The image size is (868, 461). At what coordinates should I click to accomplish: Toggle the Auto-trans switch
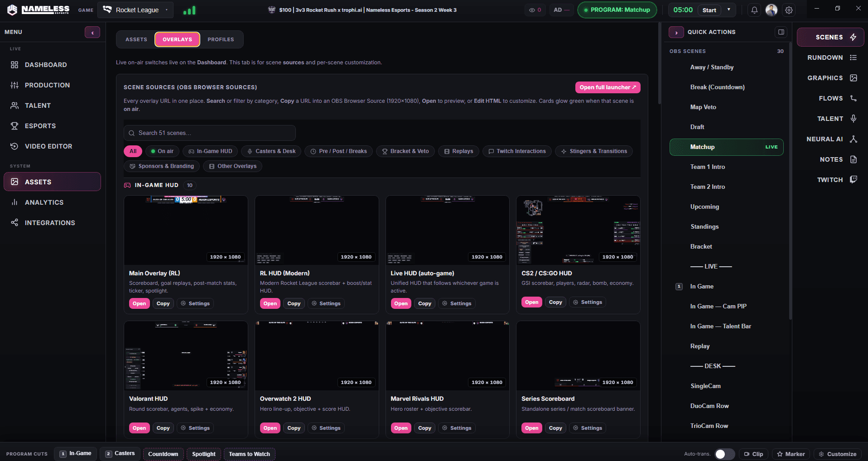pos(725,454)
